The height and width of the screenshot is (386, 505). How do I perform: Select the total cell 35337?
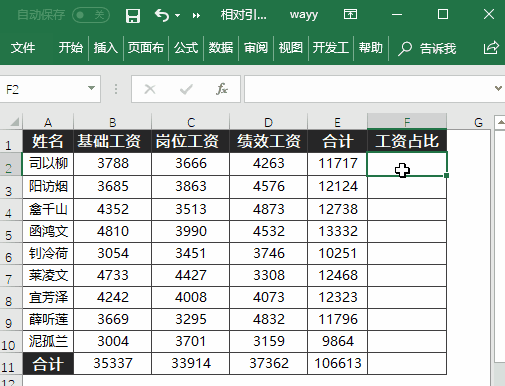click(x=113, y=363)
